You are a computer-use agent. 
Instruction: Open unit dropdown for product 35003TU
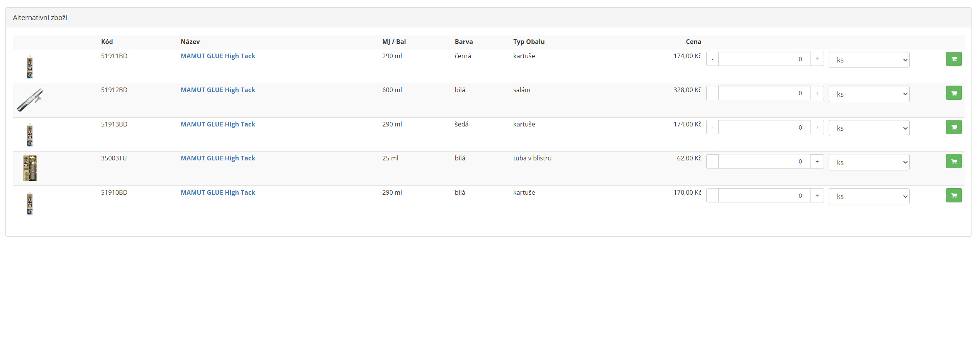click(x=869, y=162)
